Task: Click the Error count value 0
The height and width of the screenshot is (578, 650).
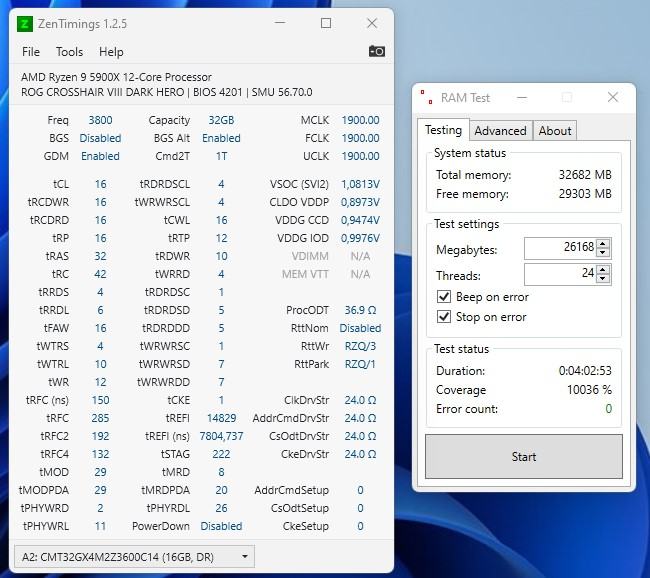Action: click(609, 409)
